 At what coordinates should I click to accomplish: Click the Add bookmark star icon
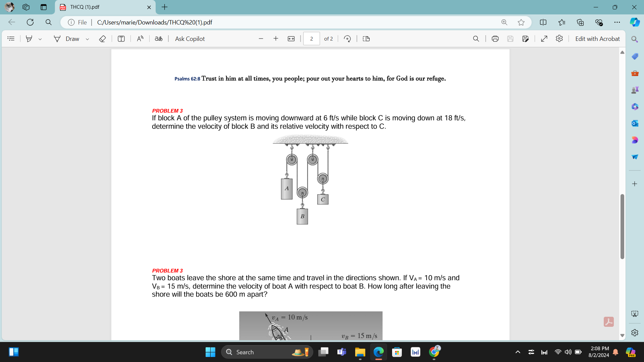tap(522, 22)
